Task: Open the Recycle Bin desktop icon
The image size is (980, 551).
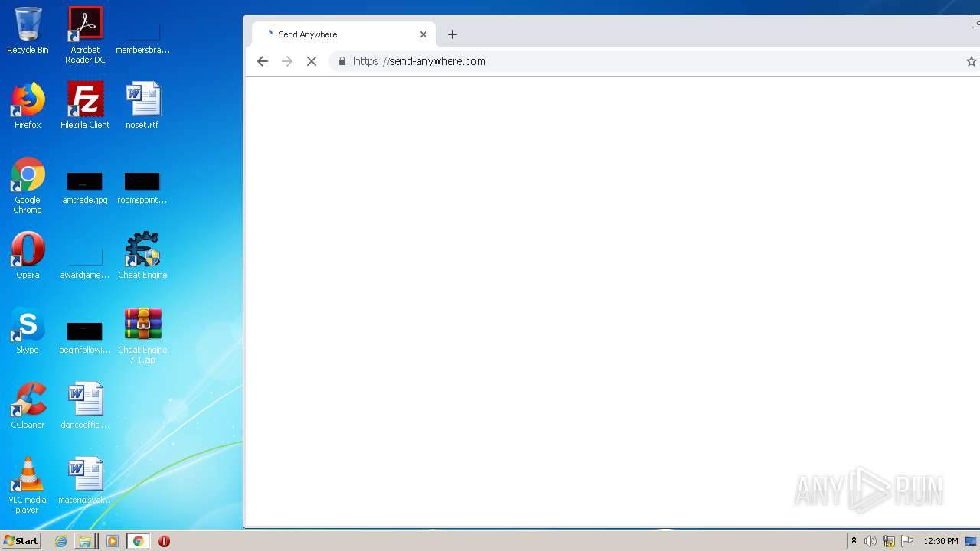Action: [x=28, y=31]
